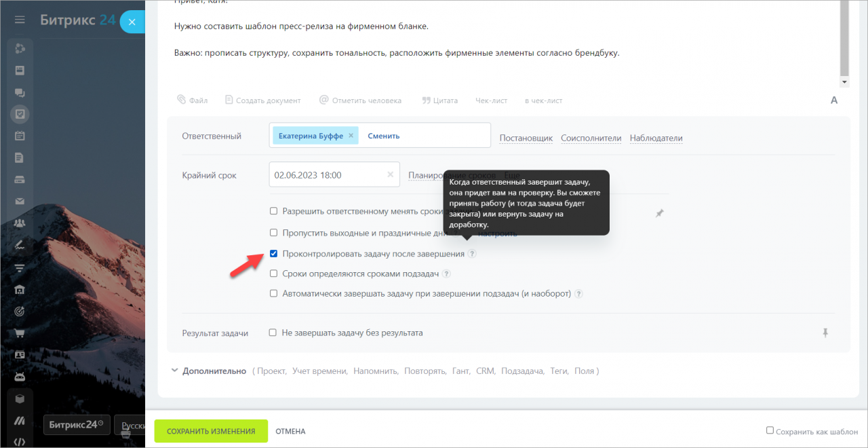The height and width of the screenshot is (448, 868).
Task: Open the robot icon in the sidebar
Action: click(x=20, y=377)
